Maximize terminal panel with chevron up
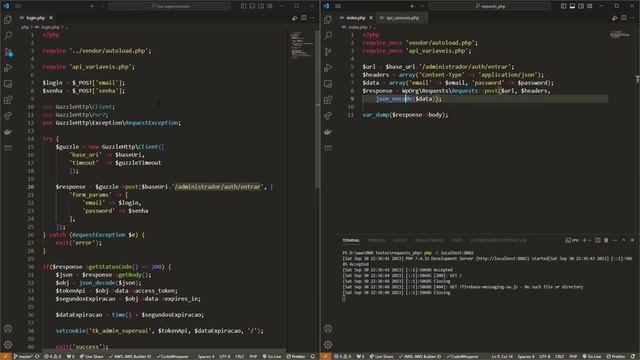 (624, 240)
